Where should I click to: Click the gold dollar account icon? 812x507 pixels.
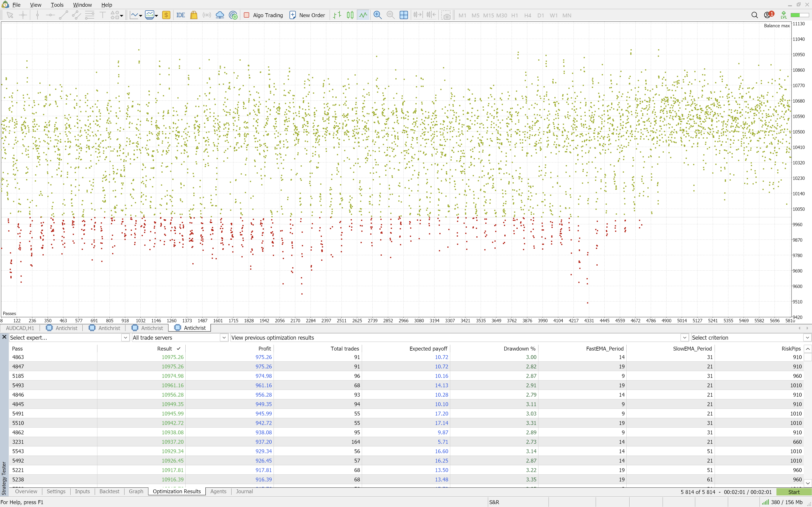point(166,15)
